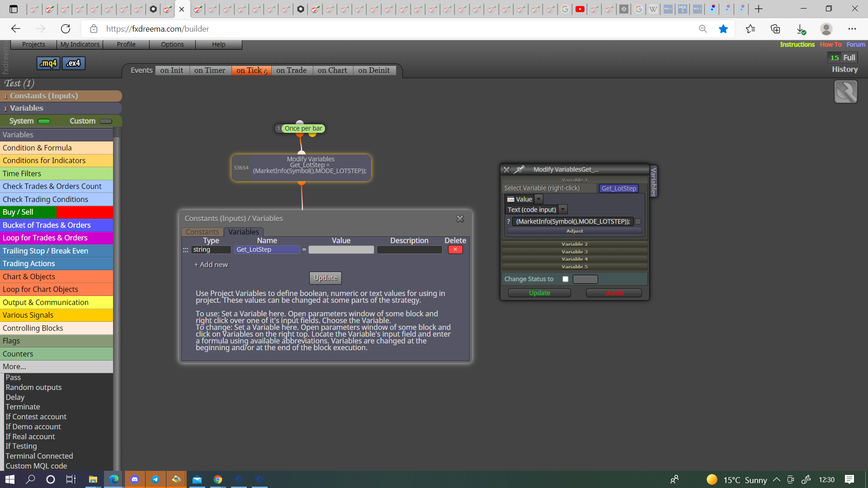
Task: Open the wrench settings tool icon
Action: 845,92
